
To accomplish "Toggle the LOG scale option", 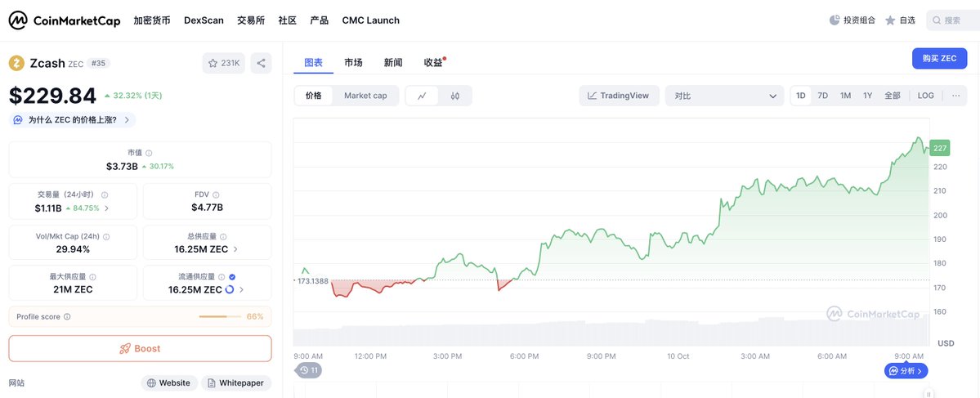I will pos(925,96).
